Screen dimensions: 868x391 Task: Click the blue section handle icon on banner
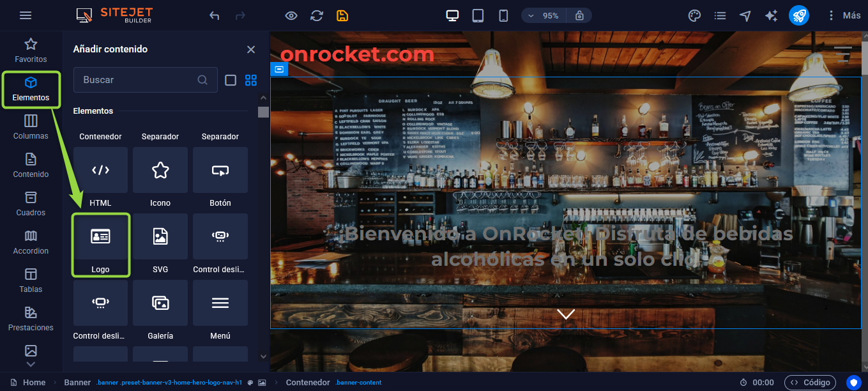(x=279, y=69)
